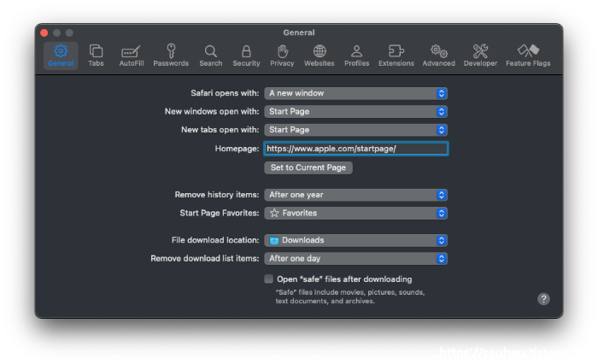Open the Remove history items dropdown
Screen dimensions: 598x364
[356, 195]
